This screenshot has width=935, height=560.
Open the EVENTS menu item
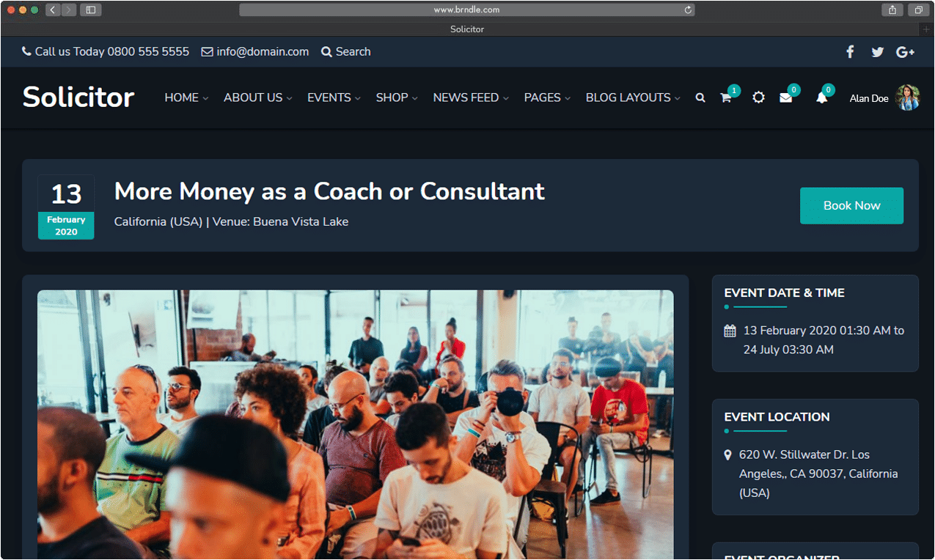click(x=334, y=97)
